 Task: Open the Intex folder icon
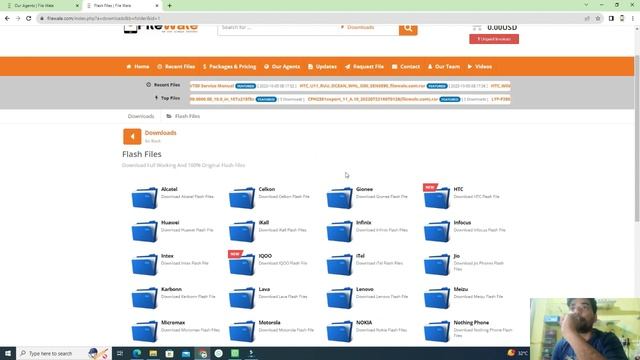coord(144,264)
